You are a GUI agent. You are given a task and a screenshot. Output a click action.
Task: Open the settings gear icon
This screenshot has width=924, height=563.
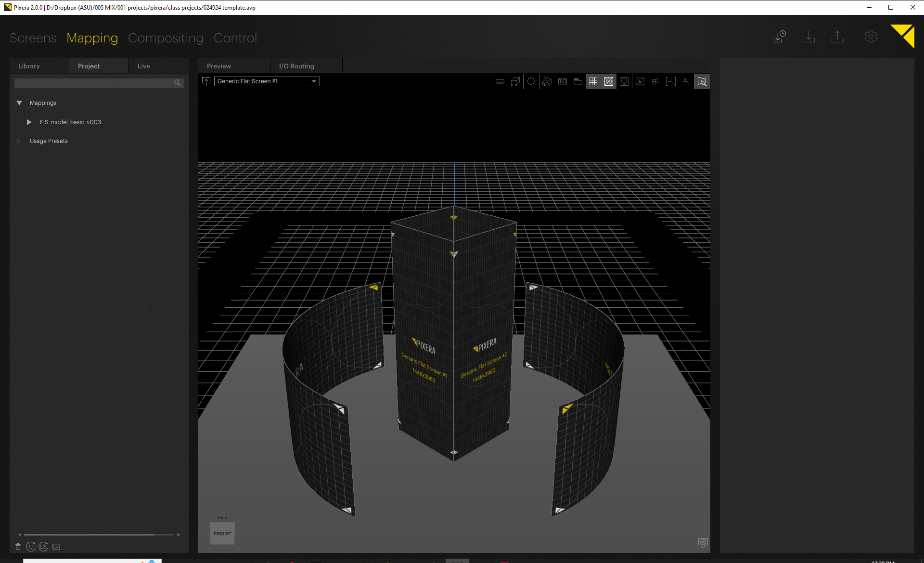(871, 37)
